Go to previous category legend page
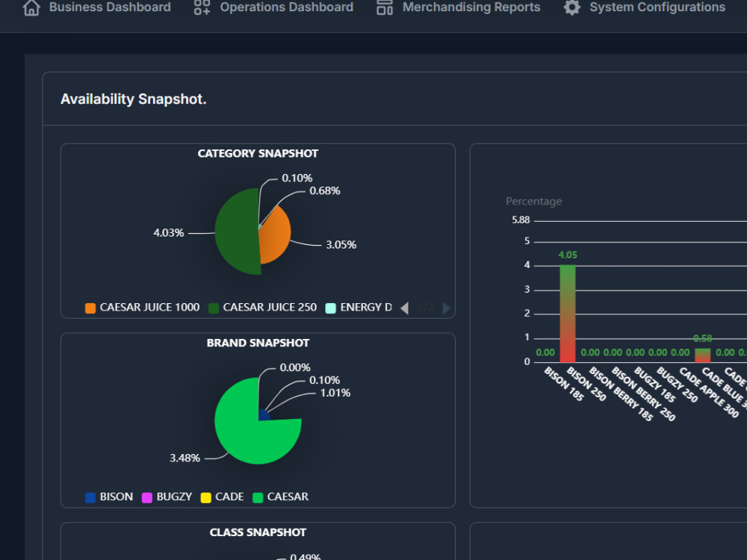This screenshot has height=560, width=747. [404, 308]
